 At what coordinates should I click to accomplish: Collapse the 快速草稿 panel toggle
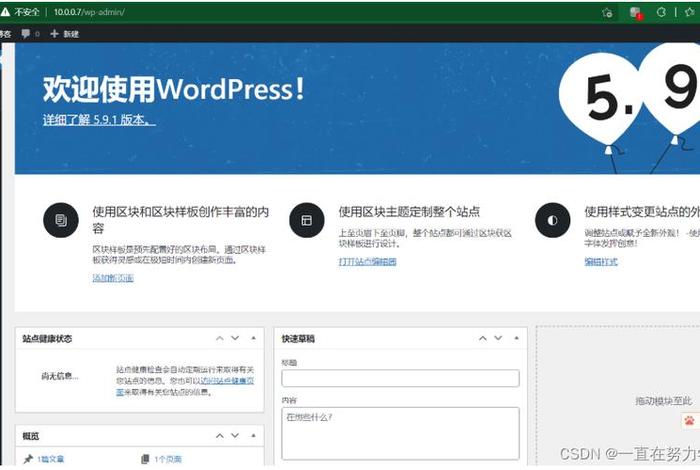[x=517, y=338]
